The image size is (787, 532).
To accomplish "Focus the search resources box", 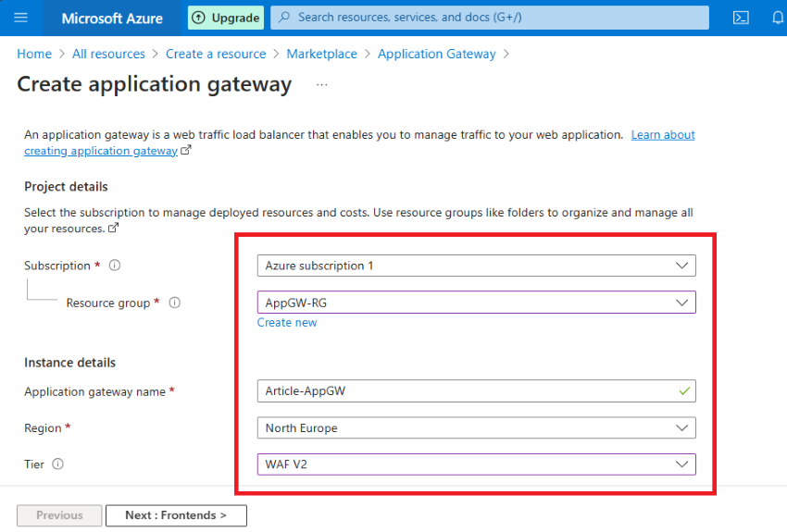I will tap(490, 18).
